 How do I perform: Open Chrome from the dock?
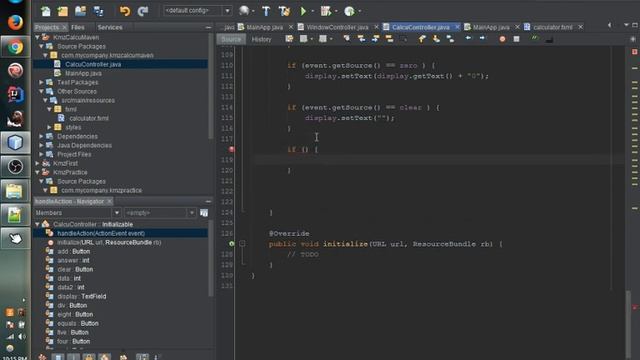(15, 47)
